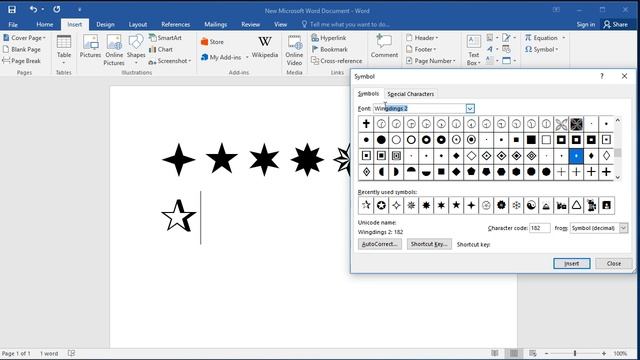Click the Character code input field
Viewport: 640px width, 360px height.
(x=540, y=228)
